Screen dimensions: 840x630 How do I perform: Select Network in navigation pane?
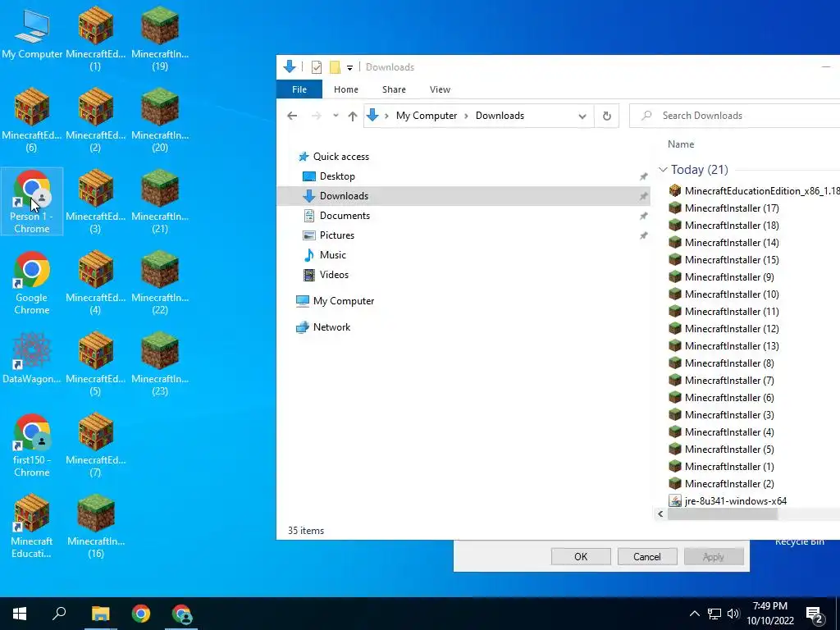[x=331, y=327]
